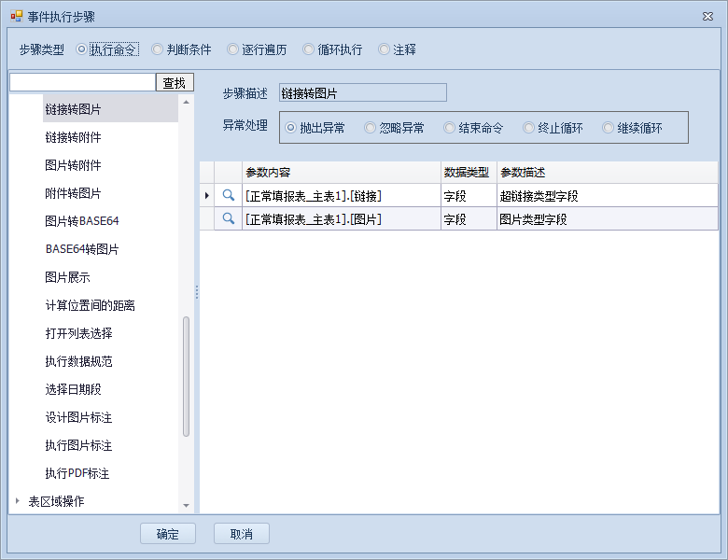Click magnifier icon in 链接 parameter row
728x560 pixels.
[228, 196]
